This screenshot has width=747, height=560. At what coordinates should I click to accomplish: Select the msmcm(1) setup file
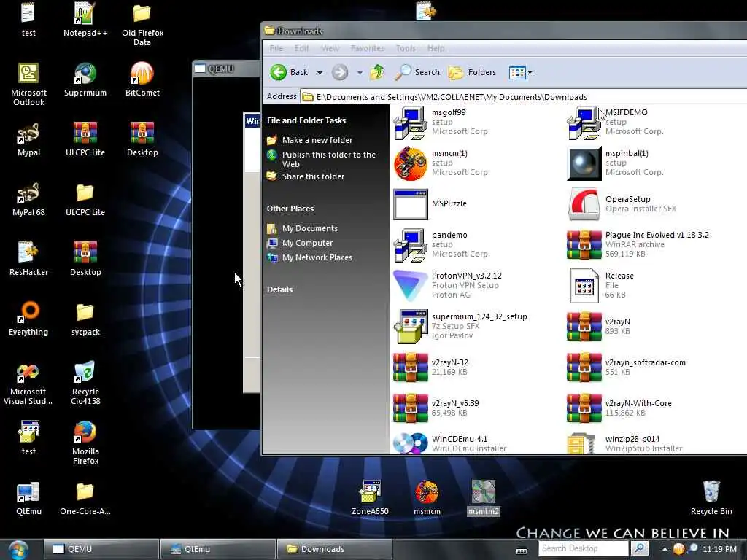(x=442, y=163)
